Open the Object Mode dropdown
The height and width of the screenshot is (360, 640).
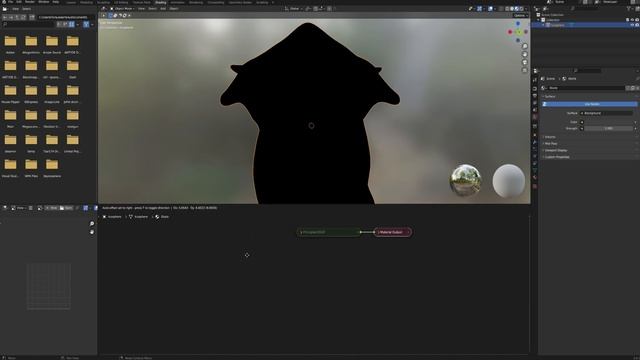coord(122,9)
